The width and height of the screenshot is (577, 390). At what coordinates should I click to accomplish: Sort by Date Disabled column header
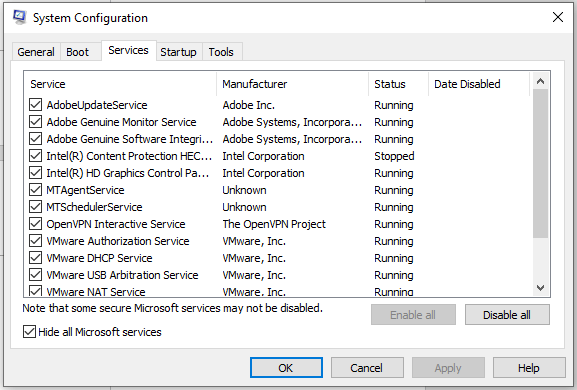tap(479, 84)
